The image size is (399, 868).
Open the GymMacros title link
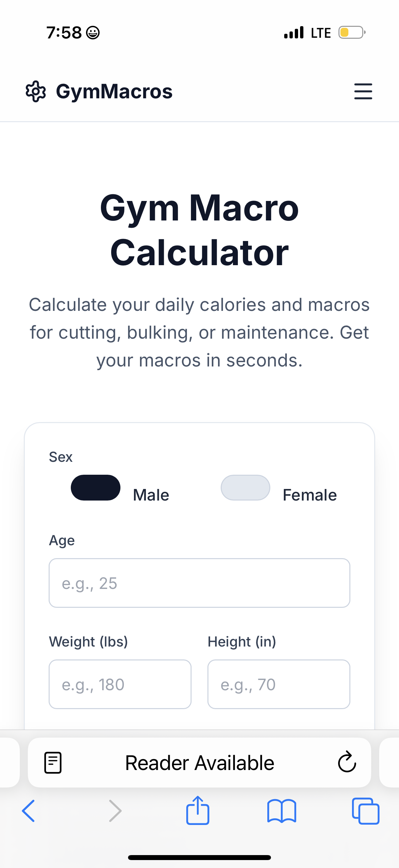pos(113,91)
